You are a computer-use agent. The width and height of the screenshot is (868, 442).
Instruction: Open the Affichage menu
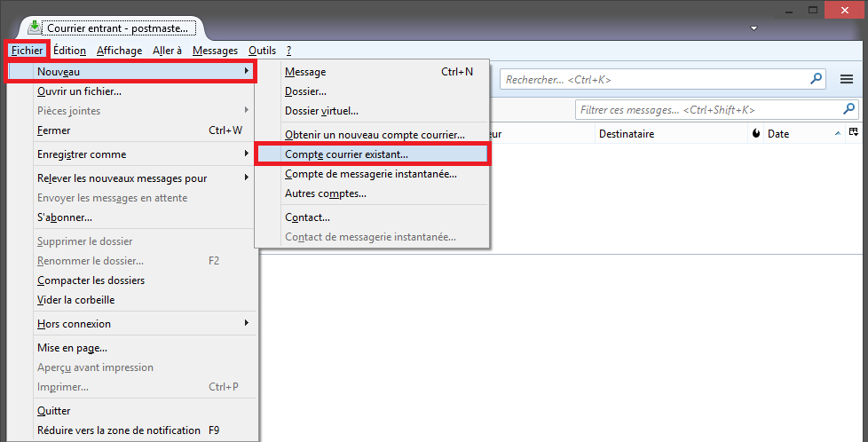coord(119,51)
